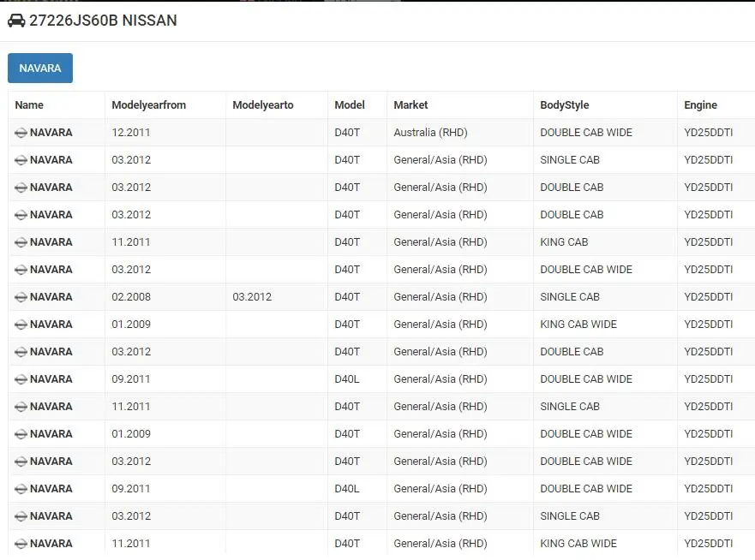Screen dimensions: 755x560
Task: Click Nissan icon in the first D40L row
Action: (x=21, y=379)
